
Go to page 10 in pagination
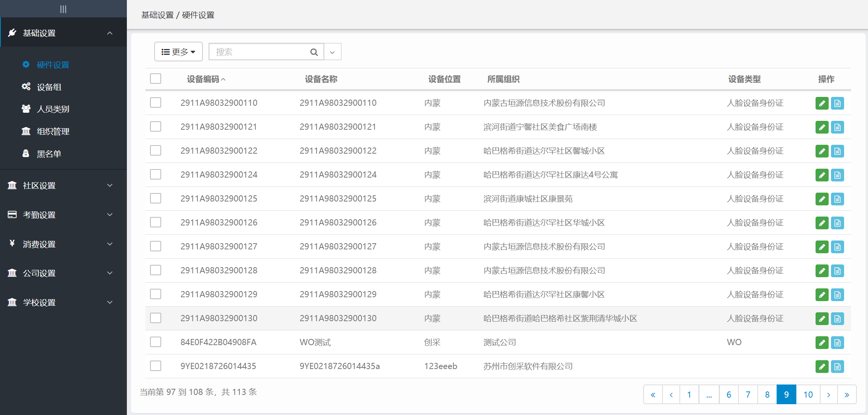(808, 395)
